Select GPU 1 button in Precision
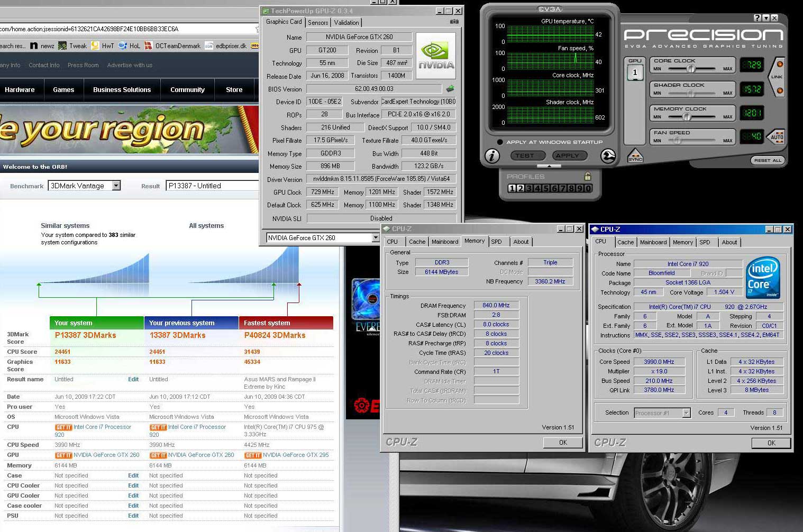 coord(635,73)
